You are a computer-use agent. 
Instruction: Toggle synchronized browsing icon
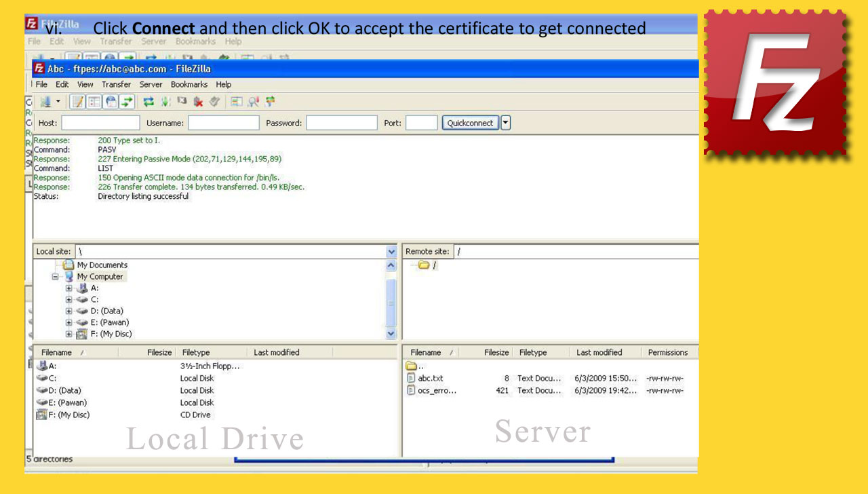[270, 102]
